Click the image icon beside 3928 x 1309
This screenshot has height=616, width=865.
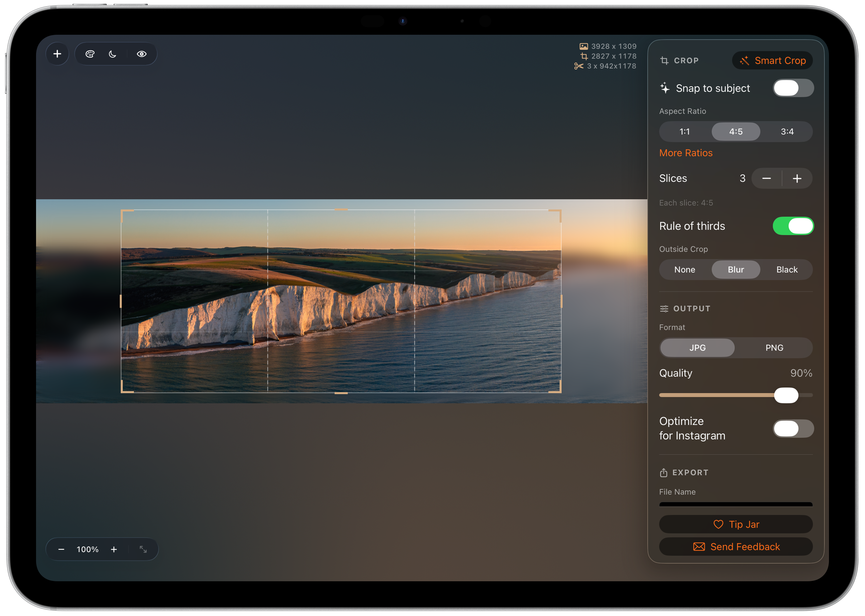click(x=584, y=46)
